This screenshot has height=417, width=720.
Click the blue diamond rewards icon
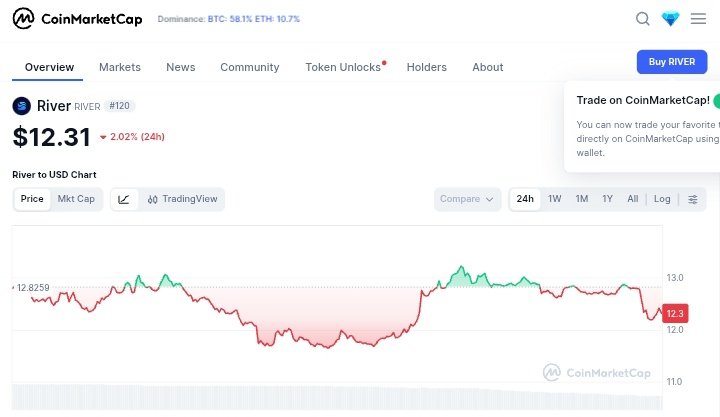coord(670,19)
